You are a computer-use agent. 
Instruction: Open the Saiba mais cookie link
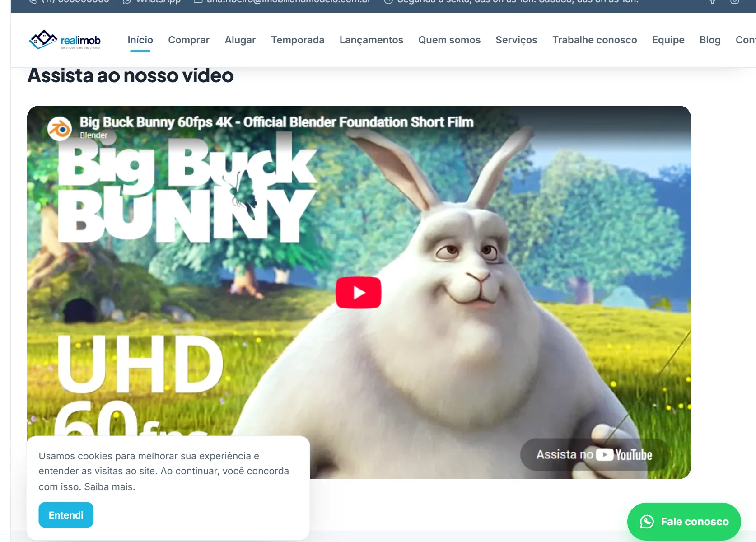109,487
